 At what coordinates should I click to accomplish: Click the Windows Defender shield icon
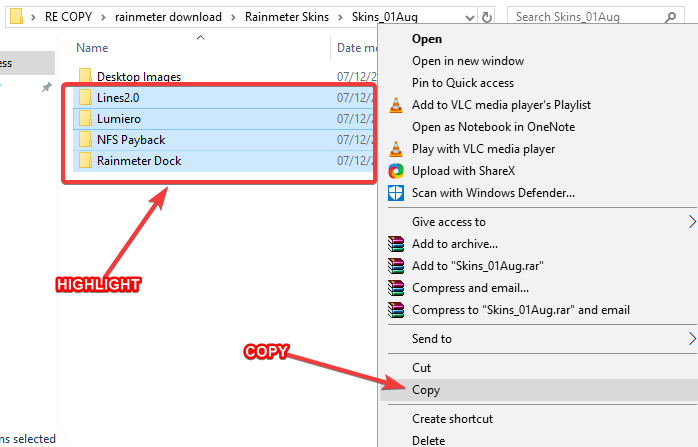(x=396, y=193)
